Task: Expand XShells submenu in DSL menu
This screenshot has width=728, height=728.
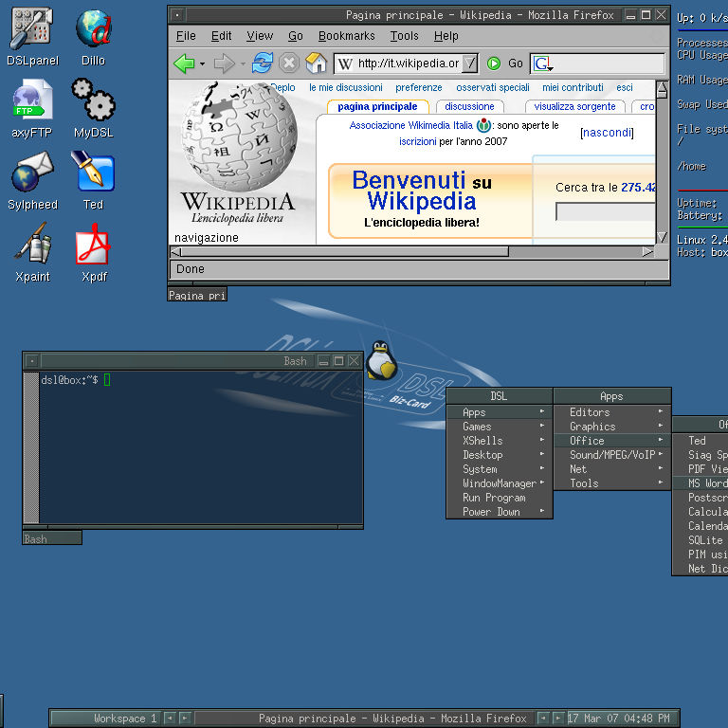Action: click(500, 441)
